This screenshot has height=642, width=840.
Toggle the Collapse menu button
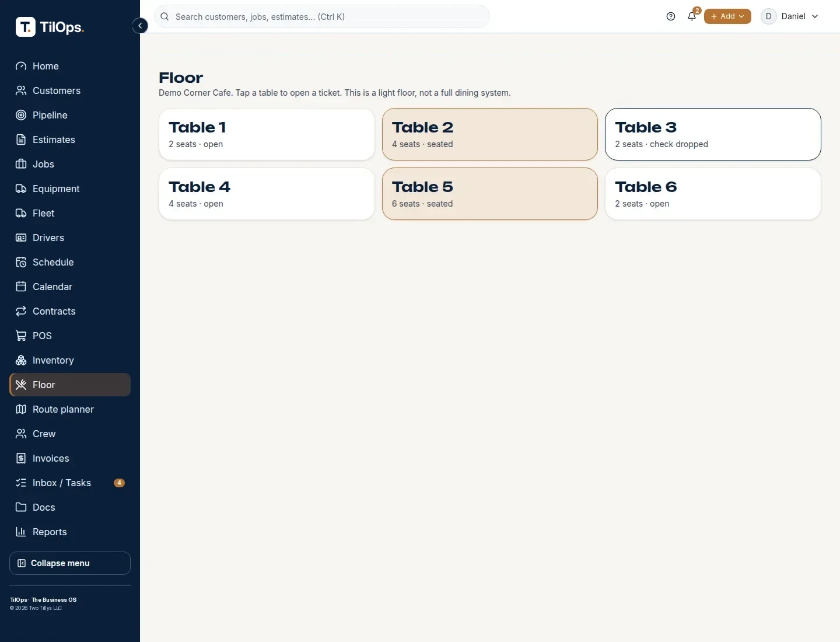click(x=70, y=563)
